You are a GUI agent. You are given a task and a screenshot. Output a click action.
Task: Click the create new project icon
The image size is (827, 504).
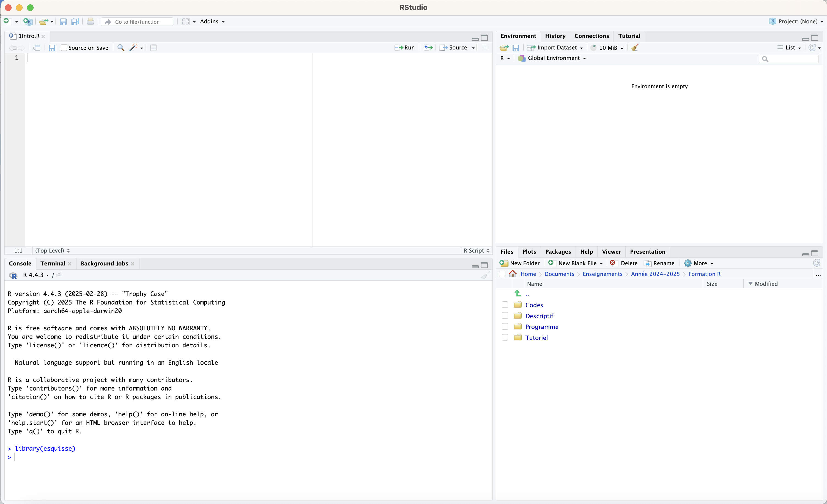28,21
